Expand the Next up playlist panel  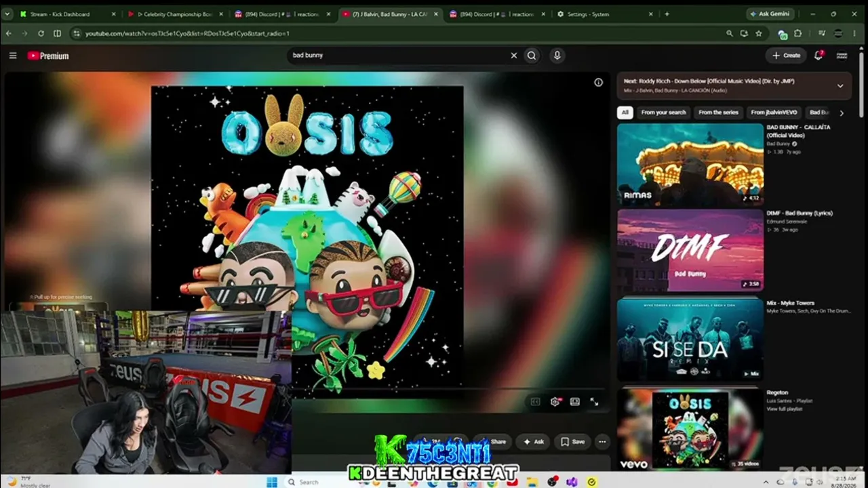840,86
